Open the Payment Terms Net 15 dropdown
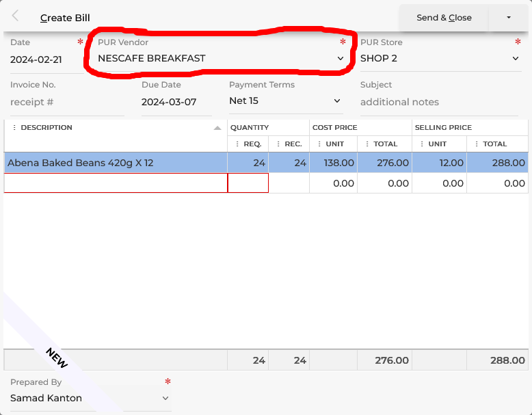532x415 pixels. (336, 101)
